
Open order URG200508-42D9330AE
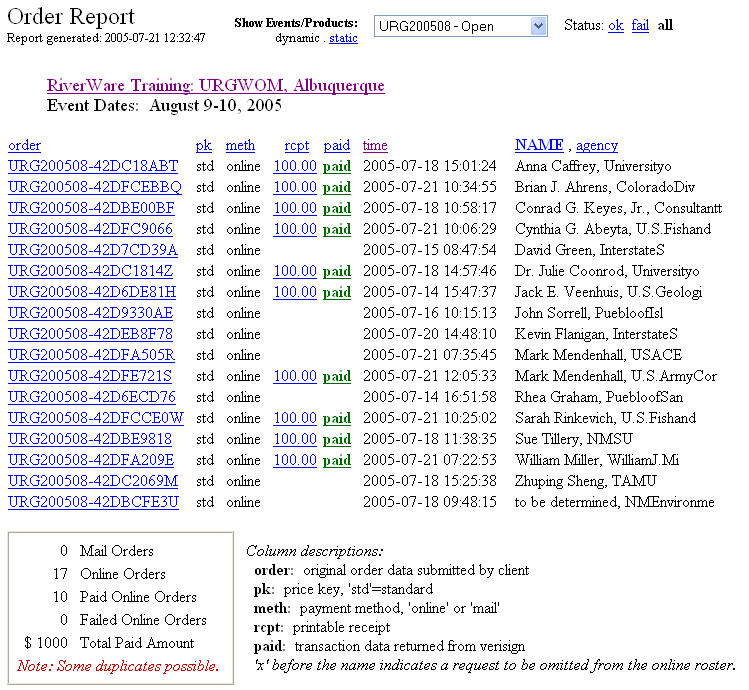pos(91,313)
